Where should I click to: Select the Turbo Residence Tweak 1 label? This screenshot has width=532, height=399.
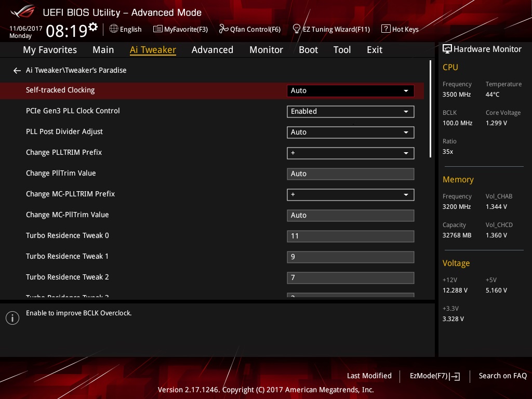point(67,256)
